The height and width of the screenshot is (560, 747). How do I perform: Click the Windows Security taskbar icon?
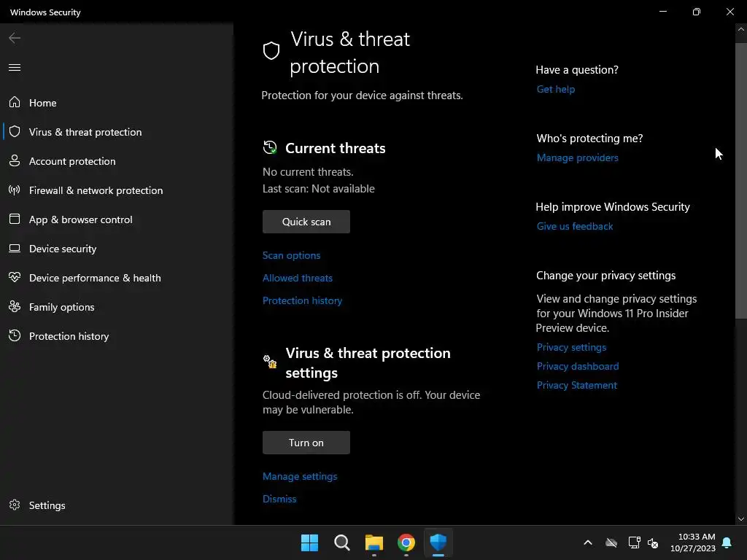click(x=438, y=542)
